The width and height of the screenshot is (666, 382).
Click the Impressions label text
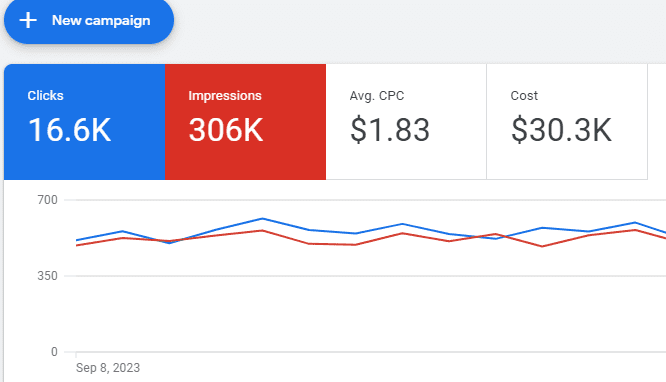tap(225, 96)
